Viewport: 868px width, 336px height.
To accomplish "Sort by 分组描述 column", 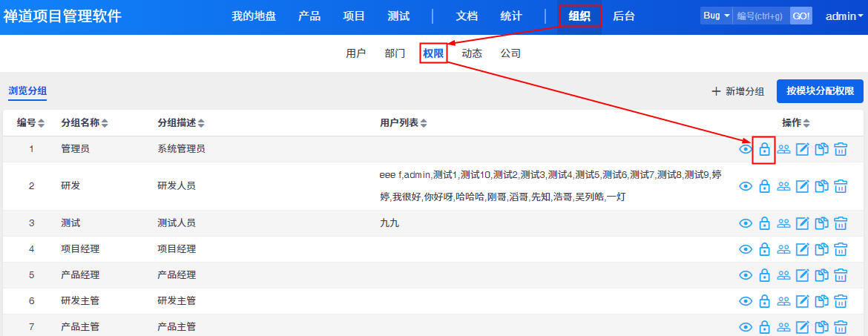I will pyautogui.click(x=181, y=123).
